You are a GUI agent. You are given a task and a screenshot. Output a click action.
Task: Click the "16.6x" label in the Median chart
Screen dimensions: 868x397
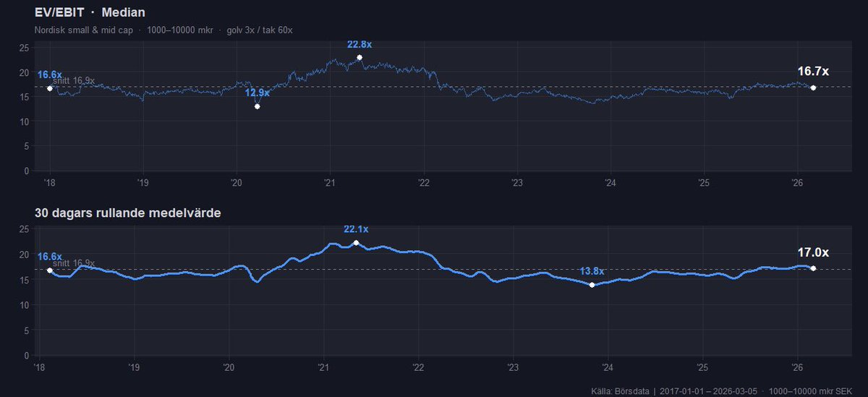click(x=49, y=74)
